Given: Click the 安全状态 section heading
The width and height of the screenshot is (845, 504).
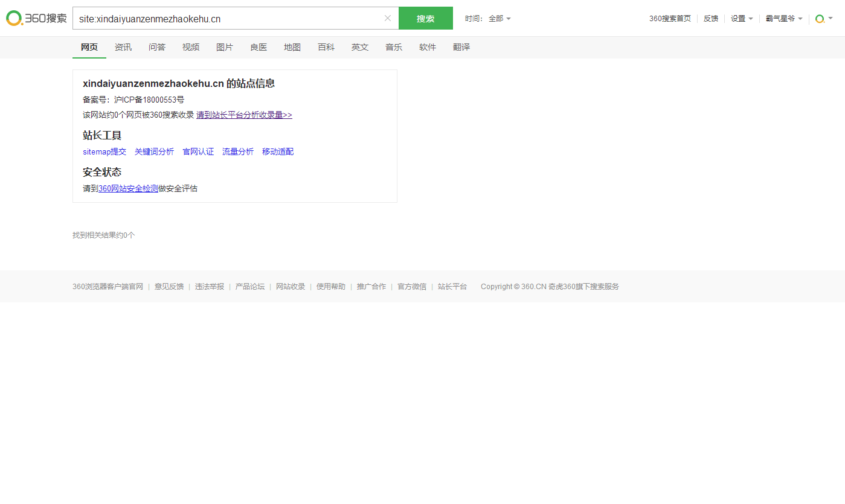Looking at the screenshot, I should [x=102, y=172].
